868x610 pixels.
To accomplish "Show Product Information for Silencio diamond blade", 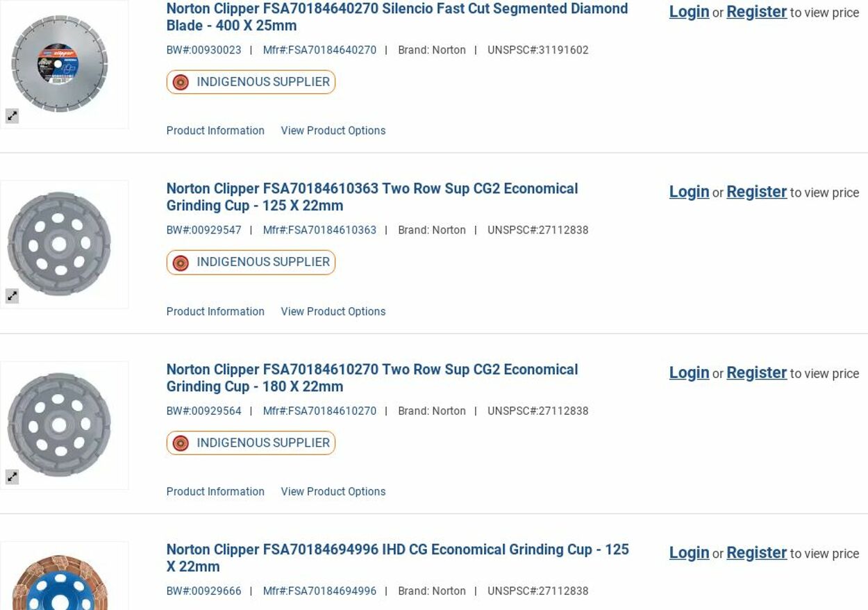I will click(215, 131).
